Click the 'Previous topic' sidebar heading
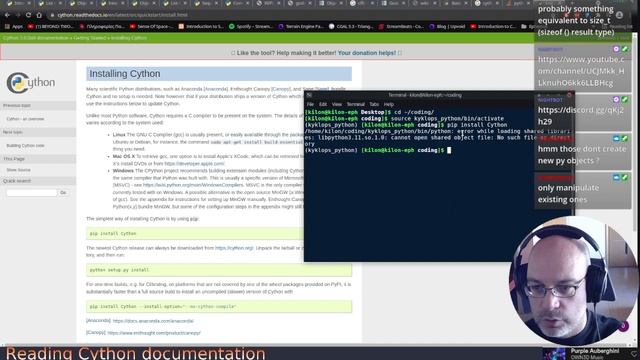This screenshot has width=640, height=360. tap(38, 105)
